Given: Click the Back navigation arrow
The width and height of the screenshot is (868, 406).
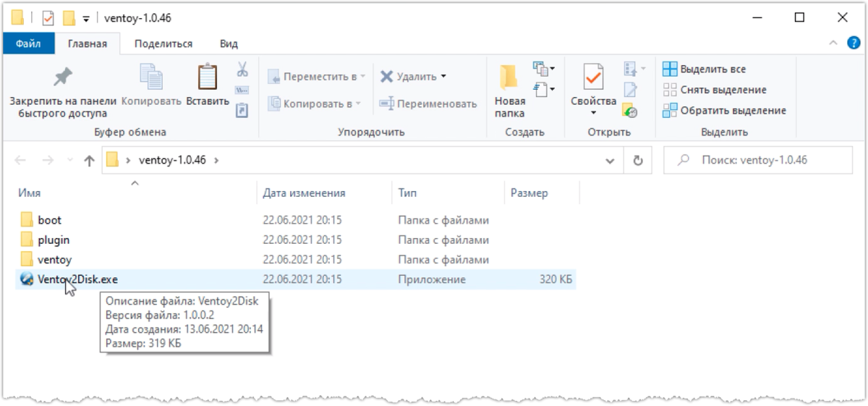Looking at the screenshot, I should tap(21, 161).
